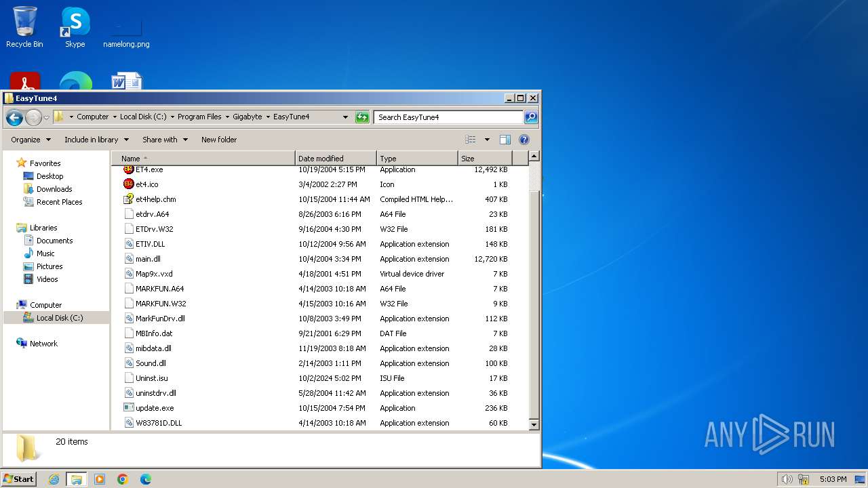This screenshot has height=488, width=868.
Task: Select the ETDrv.W32 file
Action: point(154,229)
